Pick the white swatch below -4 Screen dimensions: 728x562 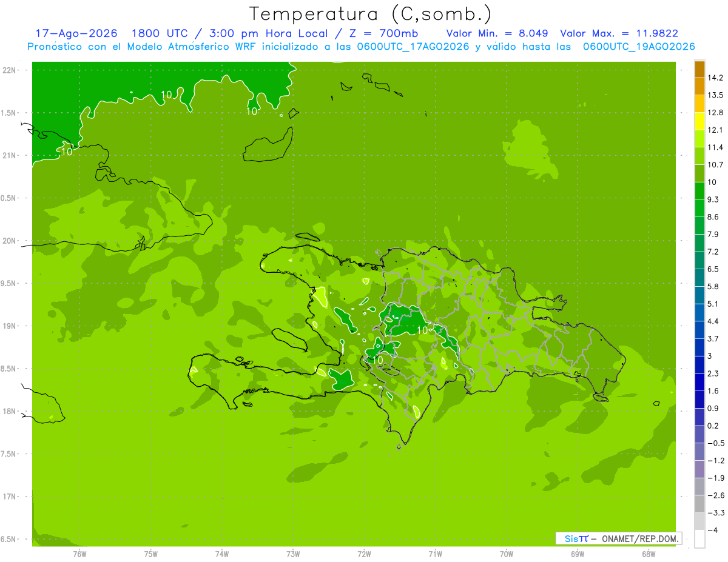coord(699,539)
